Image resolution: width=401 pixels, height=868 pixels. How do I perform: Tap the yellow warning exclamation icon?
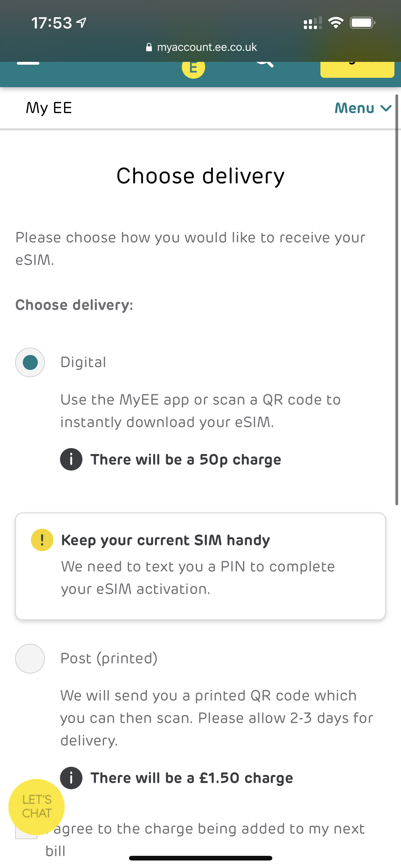tap(42, 540)
